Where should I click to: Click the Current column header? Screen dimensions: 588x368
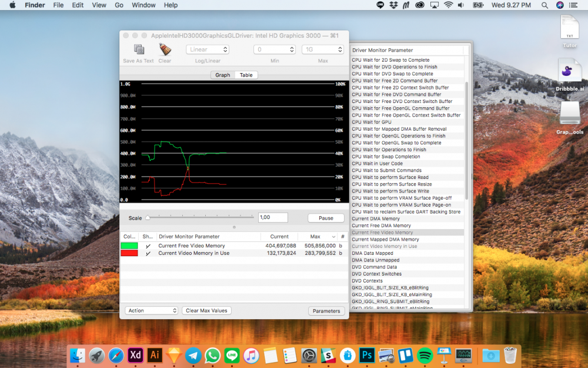pos(279,237)
